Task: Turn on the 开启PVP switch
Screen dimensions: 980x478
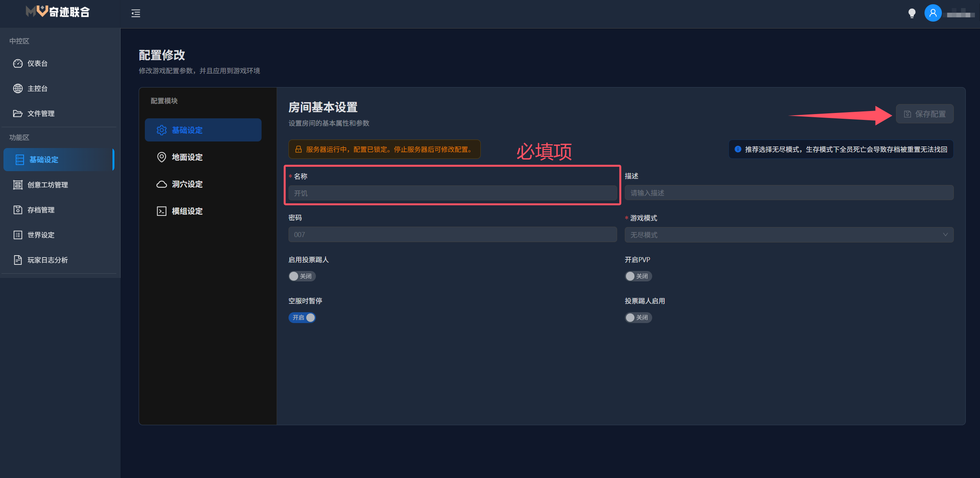Action: point(638,276)
